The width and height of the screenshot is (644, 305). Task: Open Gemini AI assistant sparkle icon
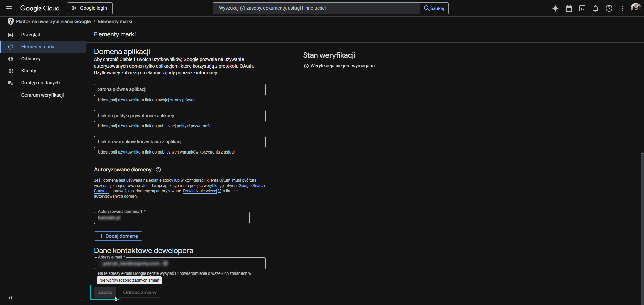click(x=555, y=8)
